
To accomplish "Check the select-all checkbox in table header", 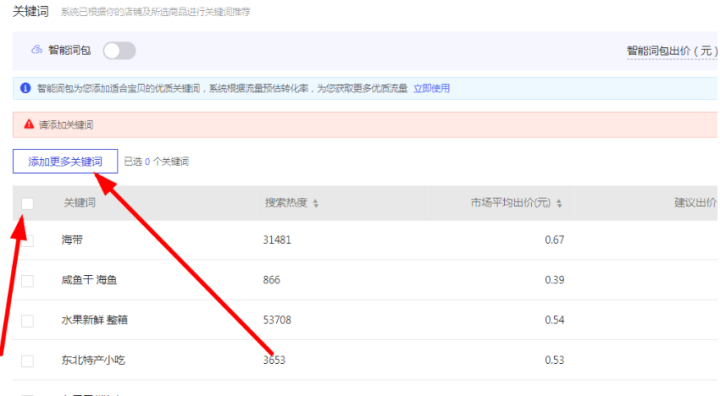I will (28, 203).
